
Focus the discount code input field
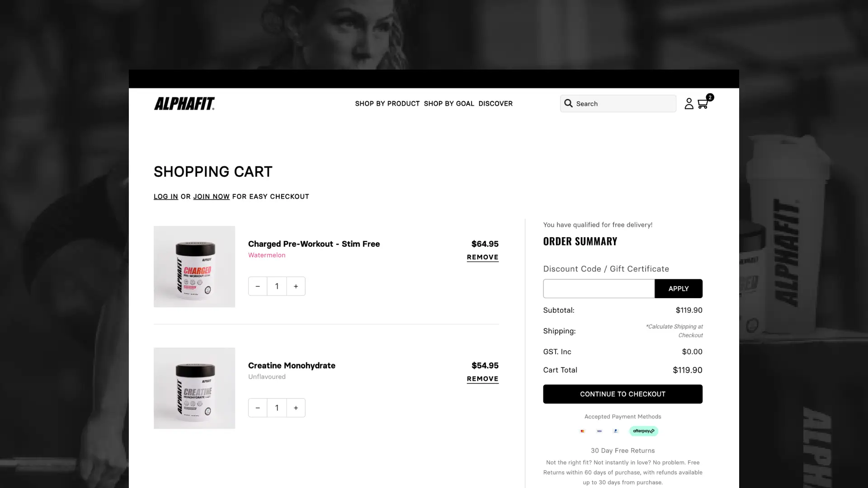[599, 288]
